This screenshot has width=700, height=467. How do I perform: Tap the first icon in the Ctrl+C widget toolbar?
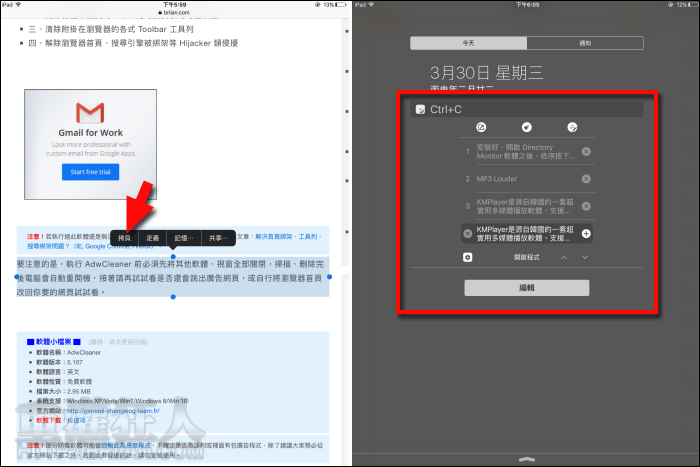pos(481,127)
